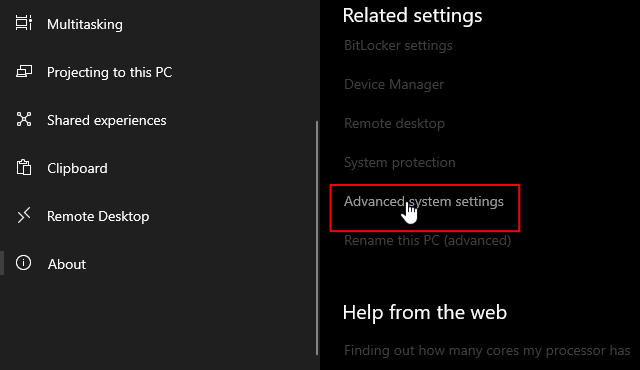Image resolution: width=640 pixels, height=370 pixels.
Task: Click the Multitasking icon in sidebar
Action: coord(24,23)
